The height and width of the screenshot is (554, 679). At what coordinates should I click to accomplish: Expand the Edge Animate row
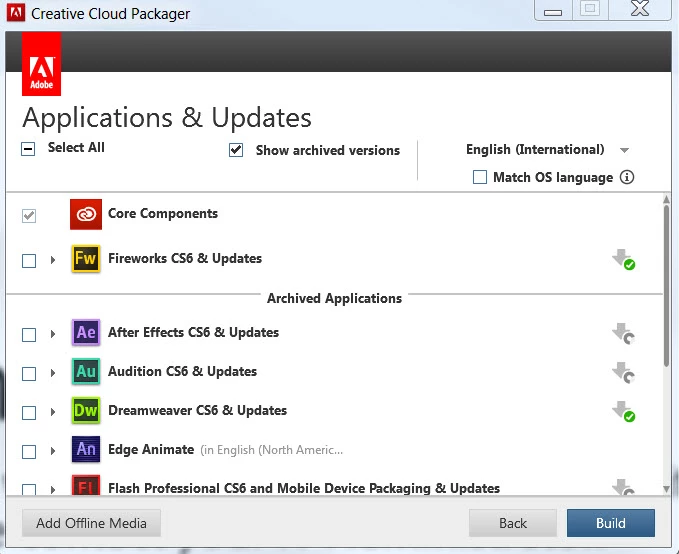point(53,450)
